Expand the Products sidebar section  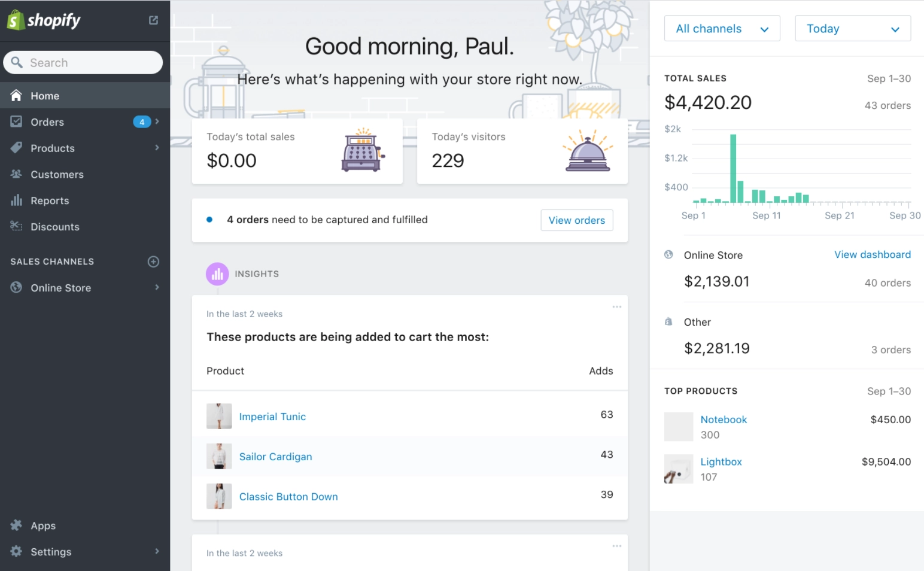157,148
